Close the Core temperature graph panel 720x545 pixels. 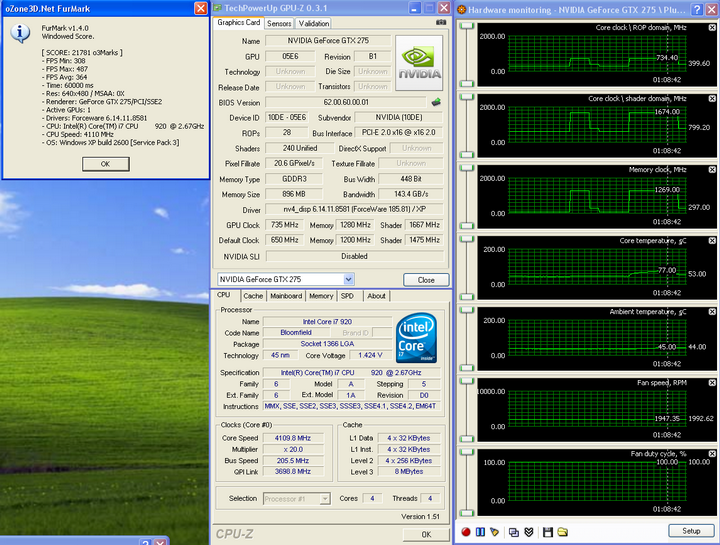[712, 241]
